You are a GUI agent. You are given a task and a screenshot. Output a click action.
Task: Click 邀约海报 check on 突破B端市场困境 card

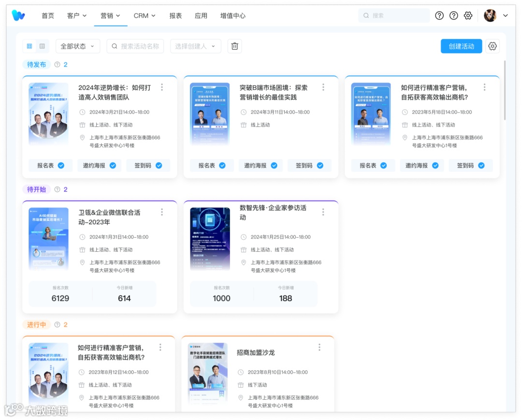(x=274, y=165)
